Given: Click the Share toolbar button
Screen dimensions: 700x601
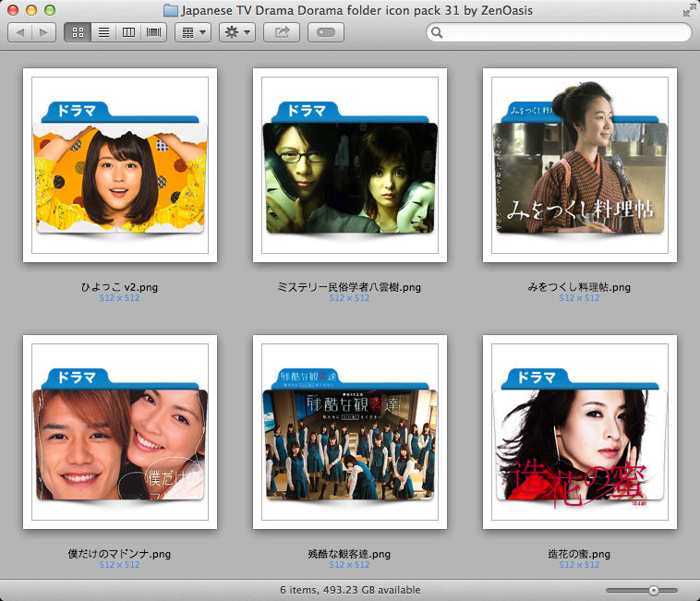Looking at the screenshot, I should click(x=282, y=32).
